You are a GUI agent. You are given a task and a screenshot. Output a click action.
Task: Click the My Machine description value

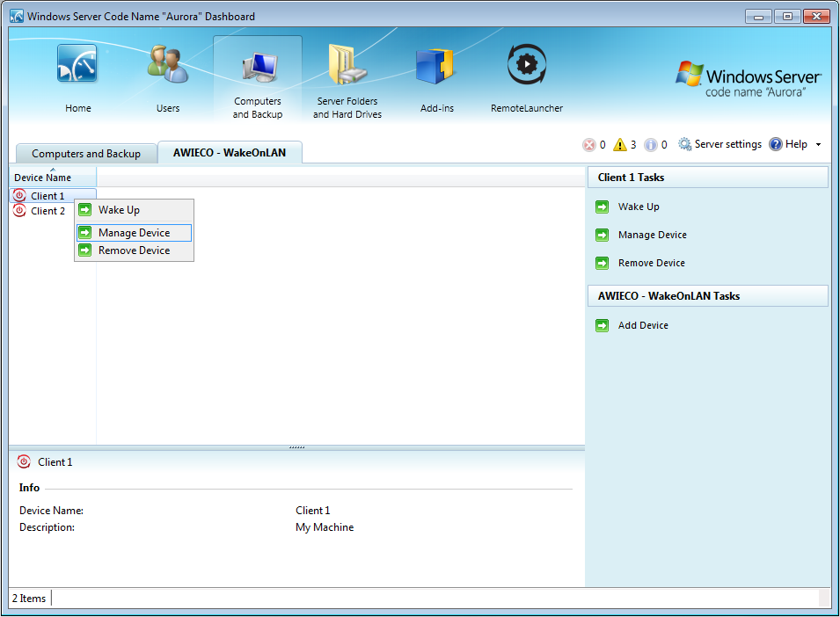pos(325,527)
